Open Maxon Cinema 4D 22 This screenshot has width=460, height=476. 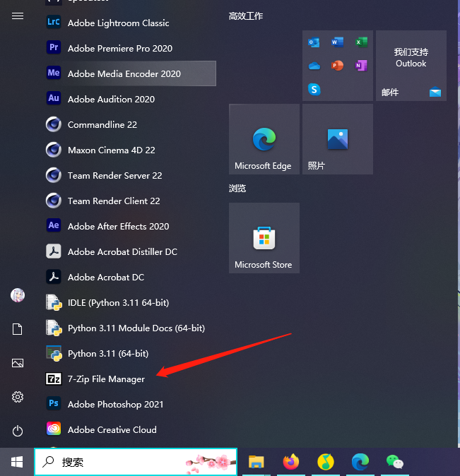coord(111,150)
